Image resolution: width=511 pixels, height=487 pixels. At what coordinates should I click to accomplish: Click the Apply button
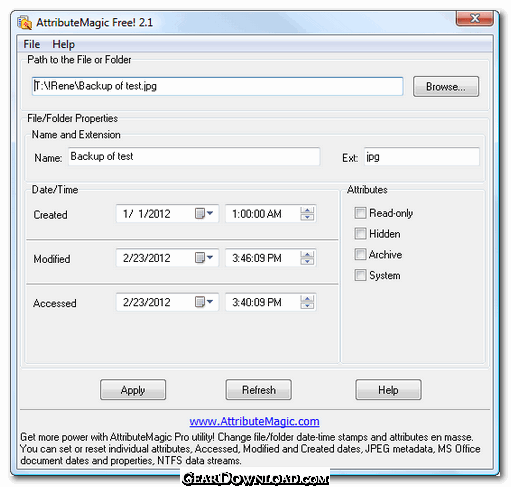(133, 390)
